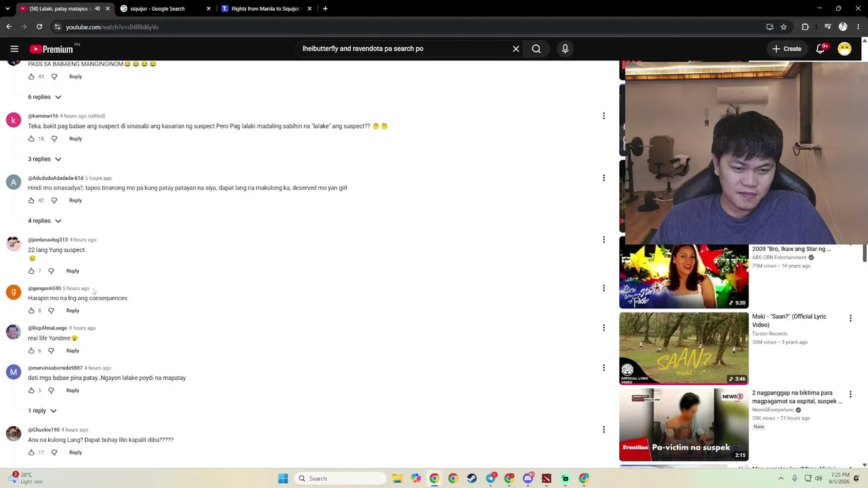868x488 pixels.
Task: Open options for Maki Saan video
Action: coord(850,318)
